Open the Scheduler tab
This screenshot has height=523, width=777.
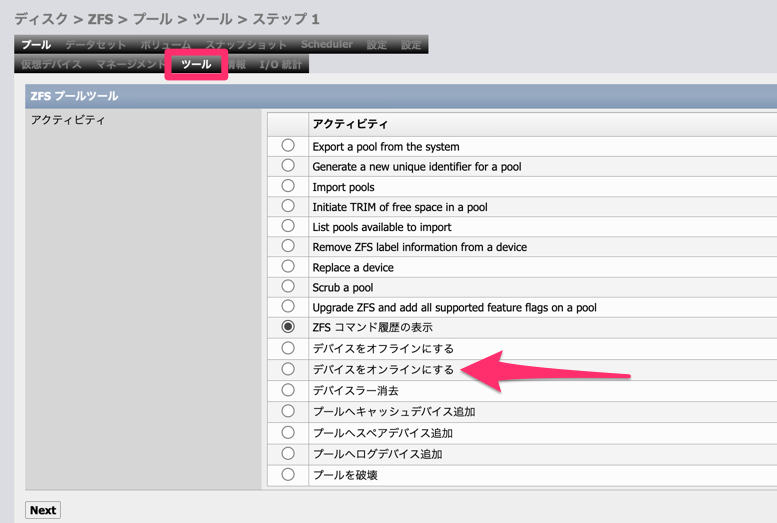[326, 45]
